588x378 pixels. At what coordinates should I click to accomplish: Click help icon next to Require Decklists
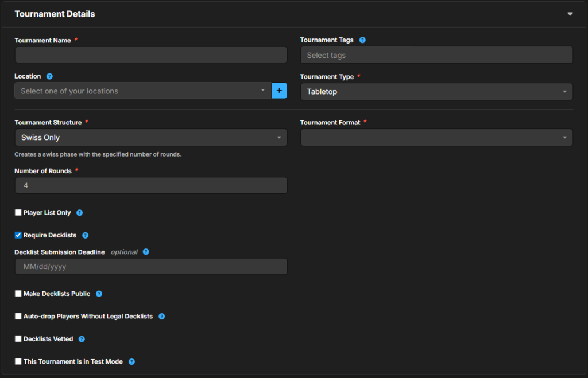tap(86, 235)
